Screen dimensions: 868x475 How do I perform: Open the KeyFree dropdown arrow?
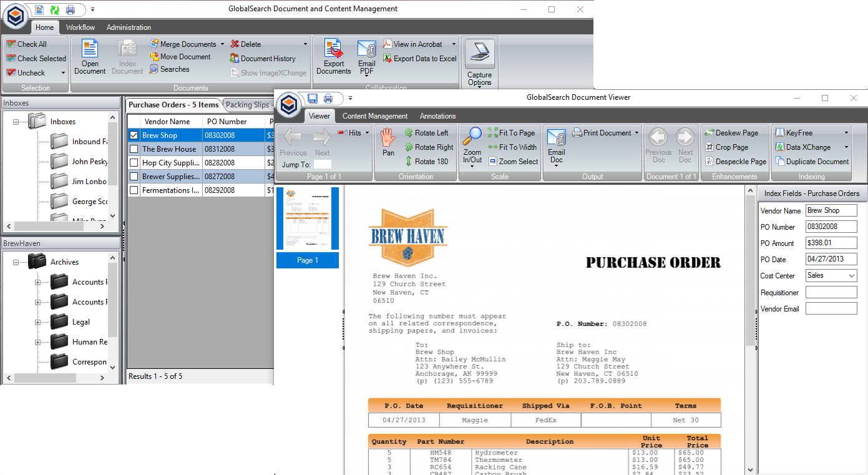coord(846,133)
